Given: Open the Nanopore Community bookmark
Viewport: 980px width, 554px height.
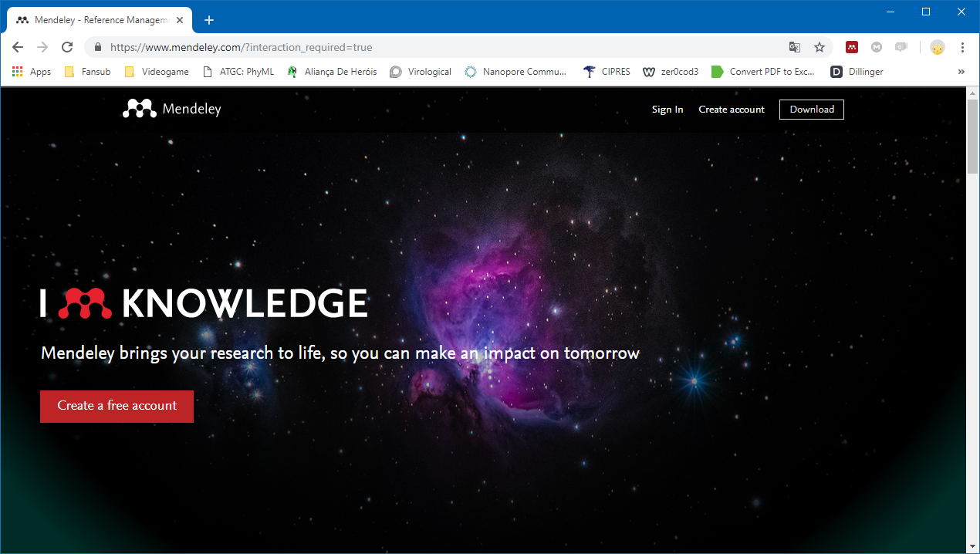Looking at the screenshot, I should point(515,72).
